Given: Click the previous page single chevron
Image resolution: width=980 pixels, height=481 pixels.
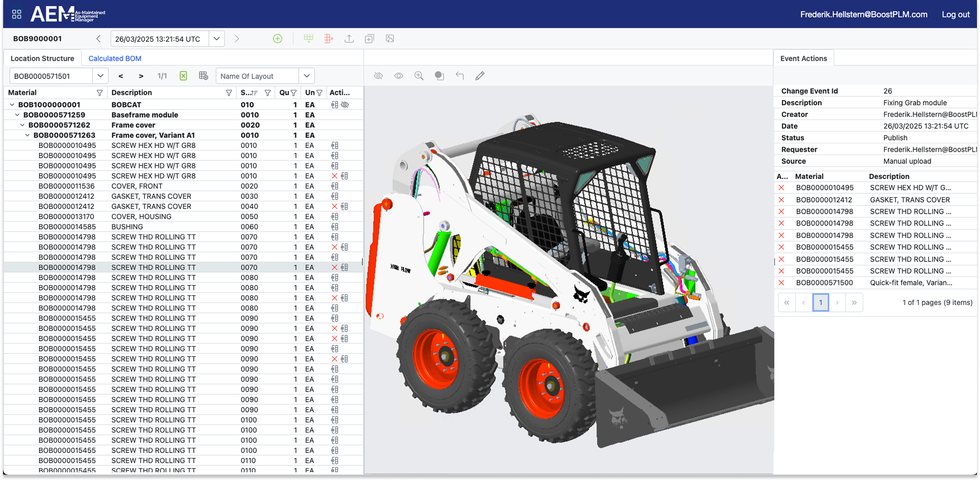Looking at the screenshot, I should 803,303.
